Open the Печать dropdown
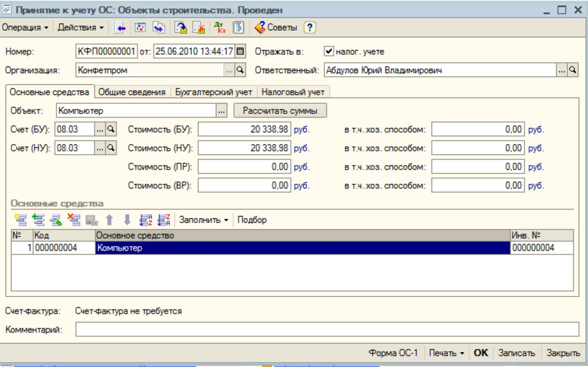 [446, 353]
